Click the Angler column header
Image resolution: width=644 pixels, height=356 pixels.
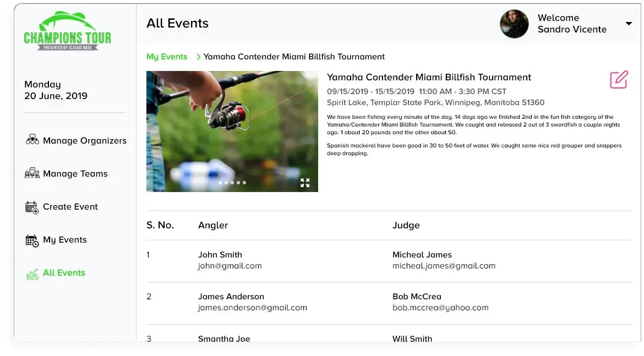coord(213,225)
